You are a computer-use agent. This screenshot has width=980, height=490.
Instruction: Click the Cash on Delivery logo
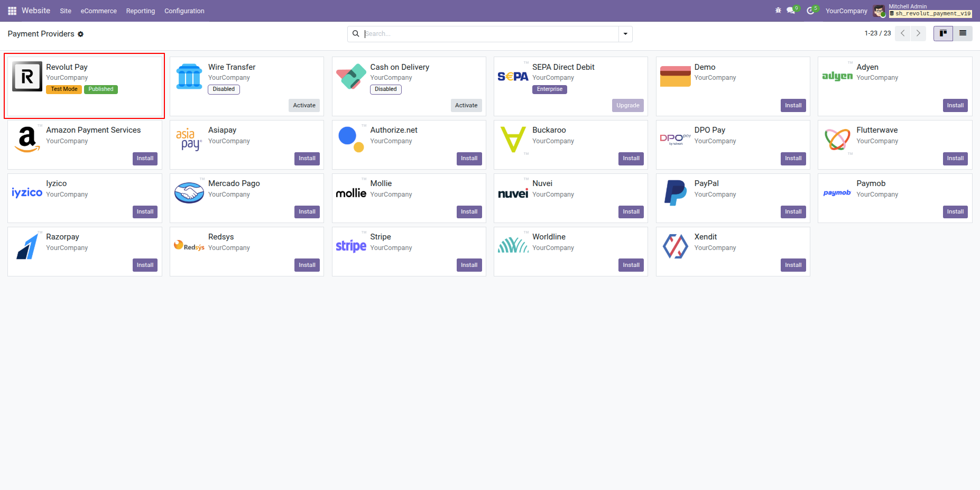(351, 77)
